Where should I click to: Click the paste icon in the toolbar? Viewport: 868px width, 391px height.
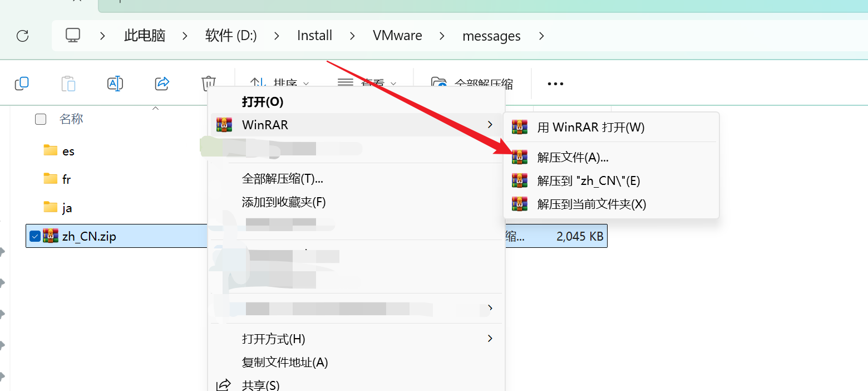pos(68,84)
